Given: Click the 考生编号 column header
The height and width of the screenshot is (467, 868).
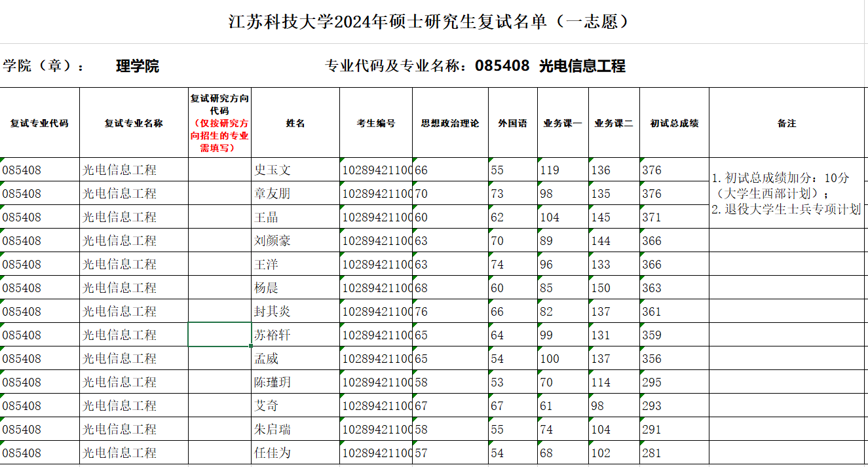Looking at the screenshot, I should (376, 123).
